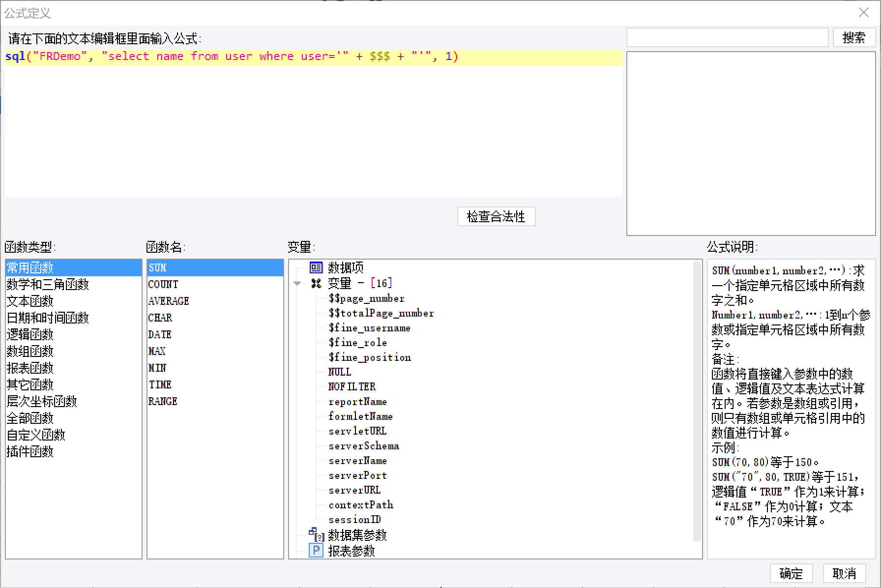Select the servletURL variable
The image size is (881, 588).
[357, 431]
